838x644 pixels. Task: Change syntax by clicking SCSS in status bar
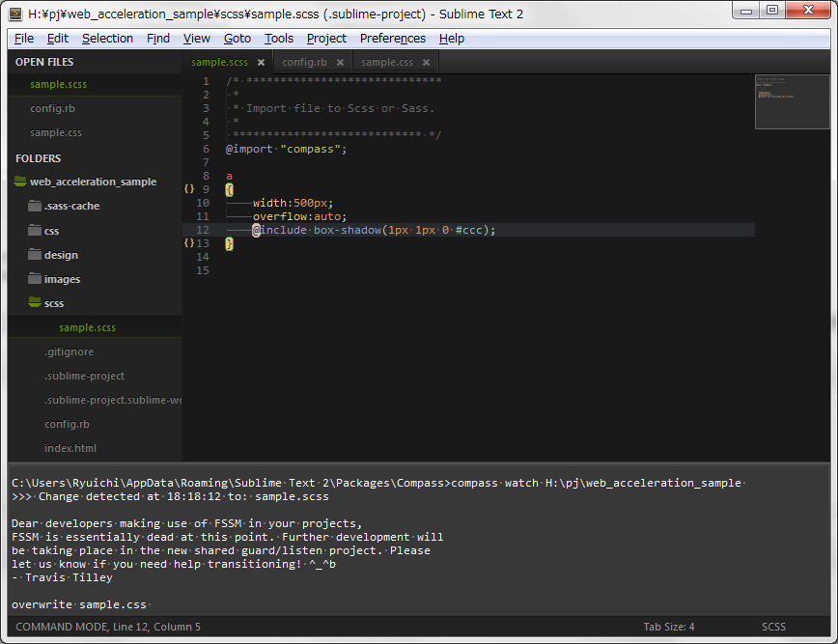click(773, 627)
